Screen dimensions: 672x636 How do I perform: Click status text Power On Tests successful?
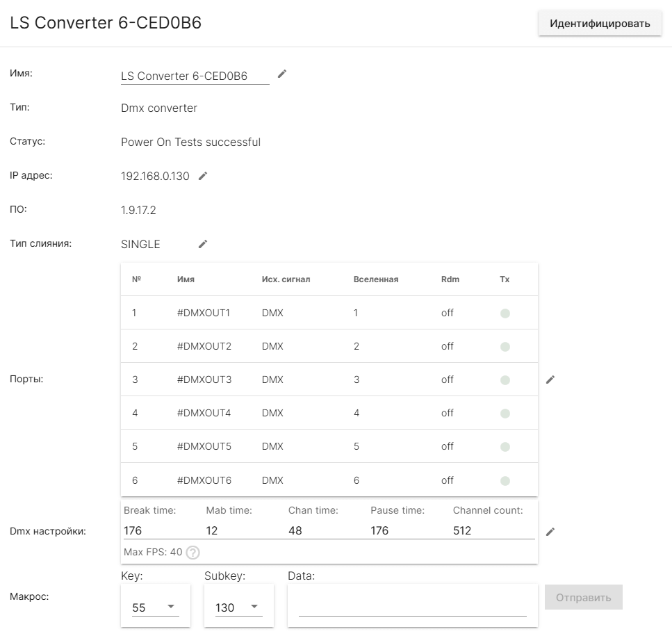point(190,142)
